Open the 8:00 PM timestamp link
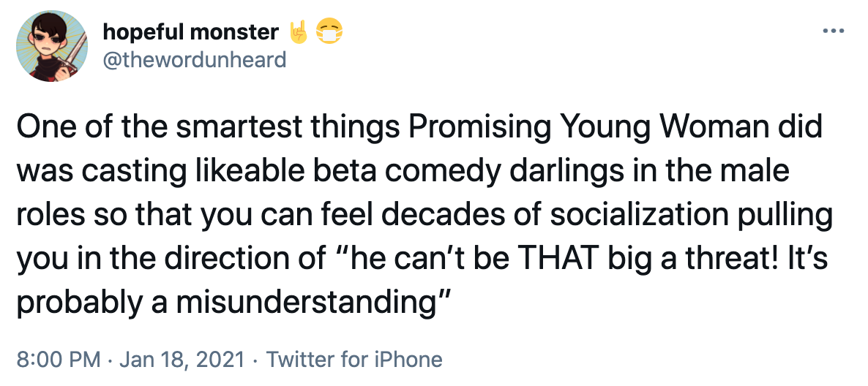868x386 pixels. 57,360
